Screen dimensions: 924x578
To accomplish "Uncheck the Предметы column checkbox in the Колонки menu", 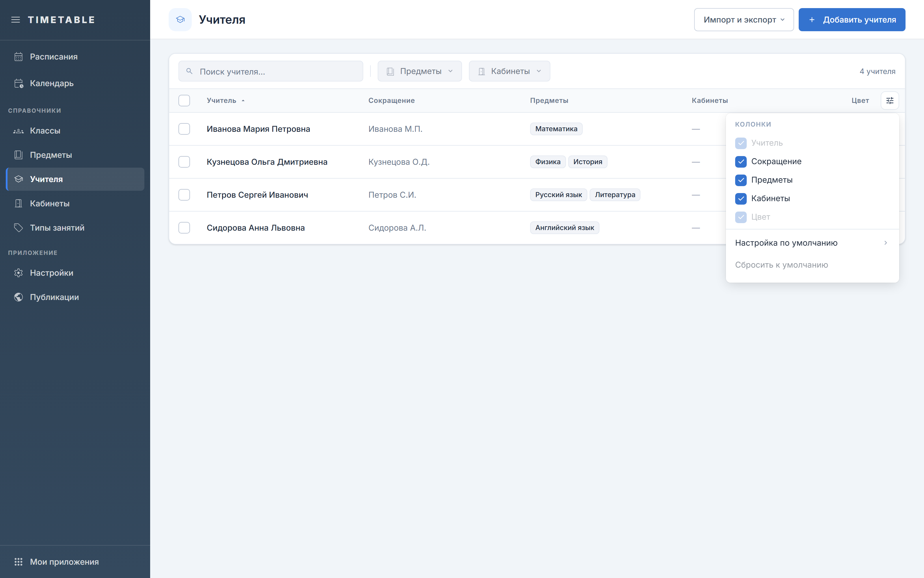I will (741, 180).
